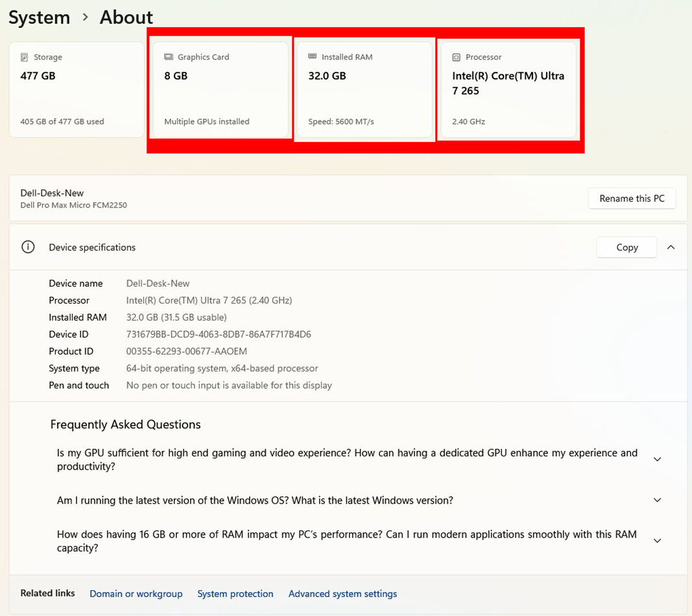
Task: Open the Graphics Card 8 GB card
Action: pyautogui.click(x=221, y=89)
